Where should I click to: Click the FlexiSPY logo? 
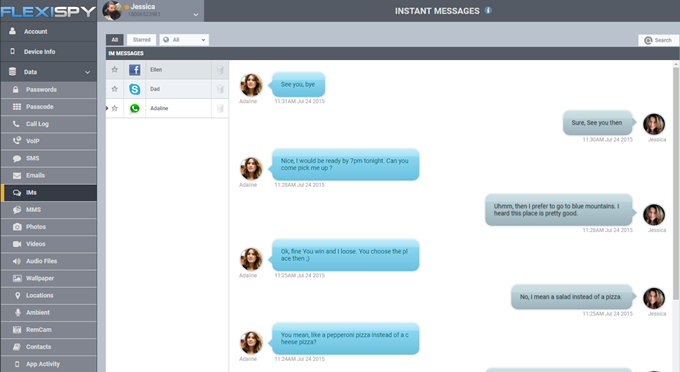click(x=48, y=12)
